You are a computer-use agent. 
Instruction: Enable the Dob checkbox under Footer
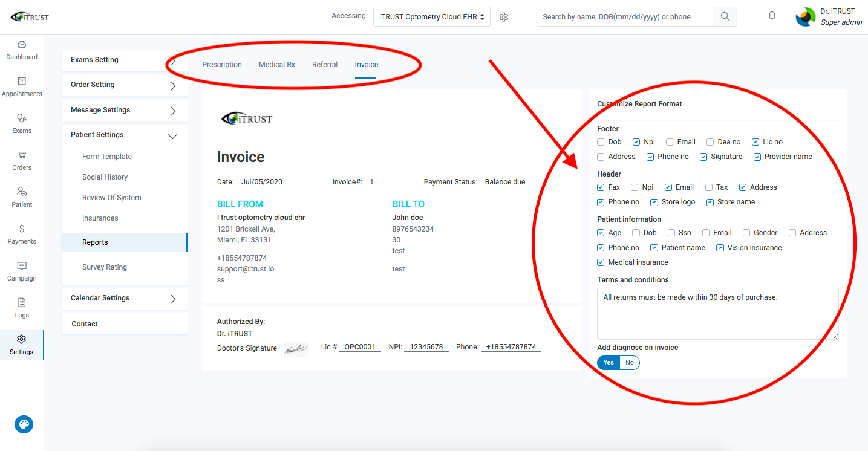[601, 141]
